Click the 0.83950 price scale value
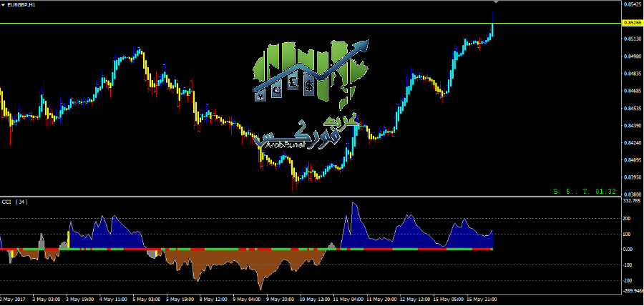The width and height of the screenshot is (644, 306). click(633, 177)
